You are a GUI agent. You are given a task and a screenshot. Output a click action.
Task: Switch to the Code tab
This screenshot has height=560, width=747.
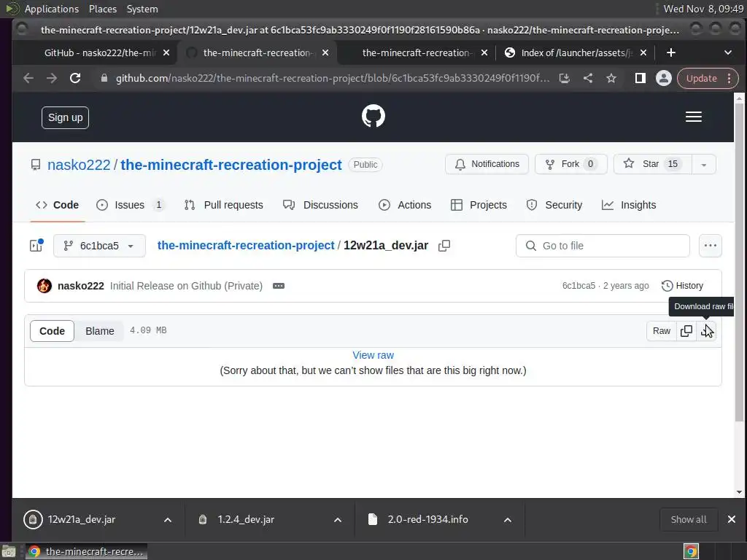point(57,205)
